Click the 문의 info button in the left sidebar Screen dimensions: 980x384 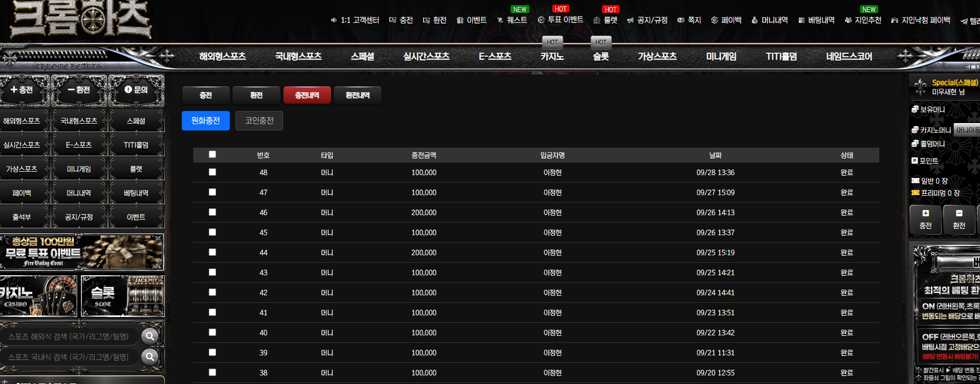point(136,90)
